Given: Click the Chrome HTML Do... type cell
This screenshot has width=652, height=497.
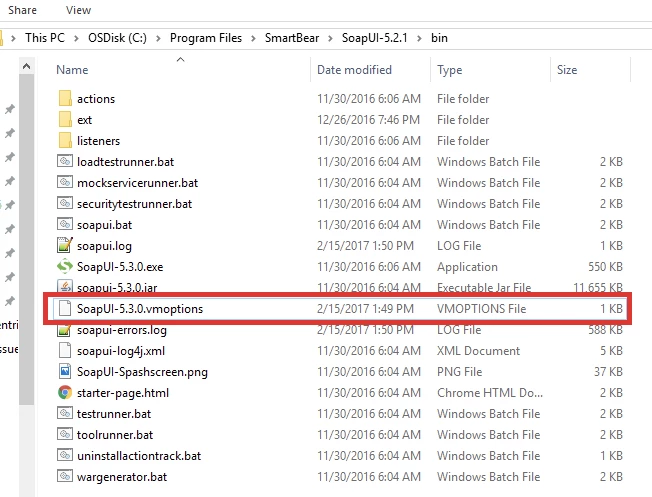Looking at the screenshot, I should tap(489, 393).
